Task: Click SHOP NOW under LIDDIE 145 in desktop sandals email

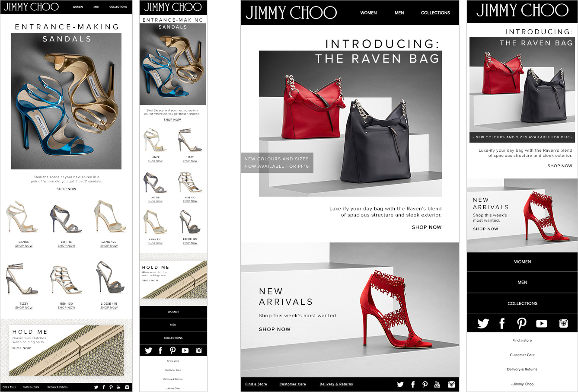Action: click(109, 308)
